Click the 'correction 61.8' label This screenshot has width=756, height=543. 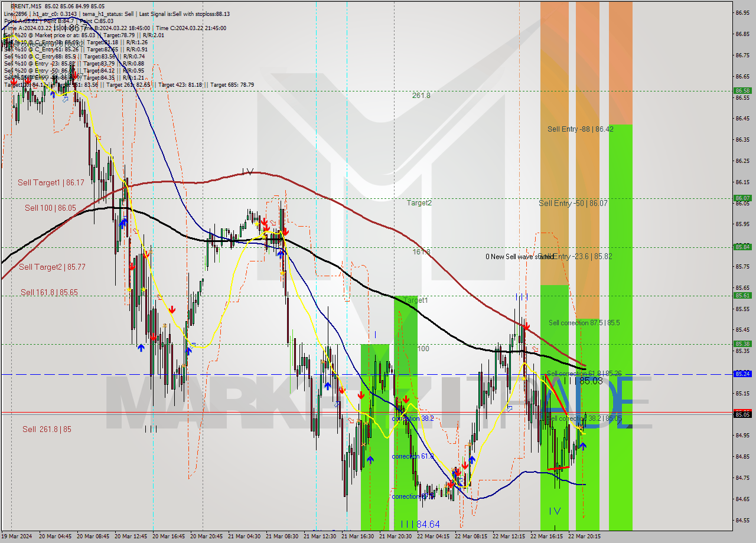pos(413,457)
